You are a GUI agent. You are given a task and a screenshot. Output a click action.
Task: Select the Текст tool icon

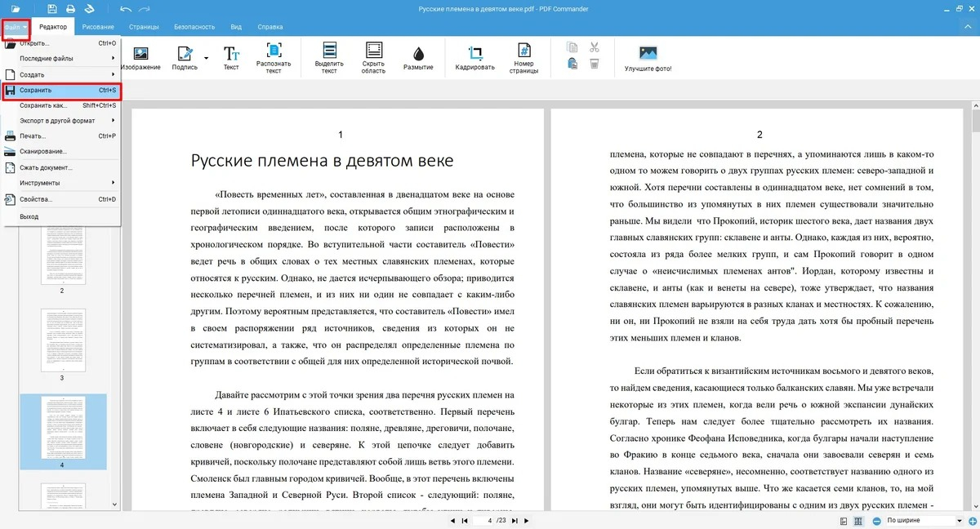(x=231, y=57)
